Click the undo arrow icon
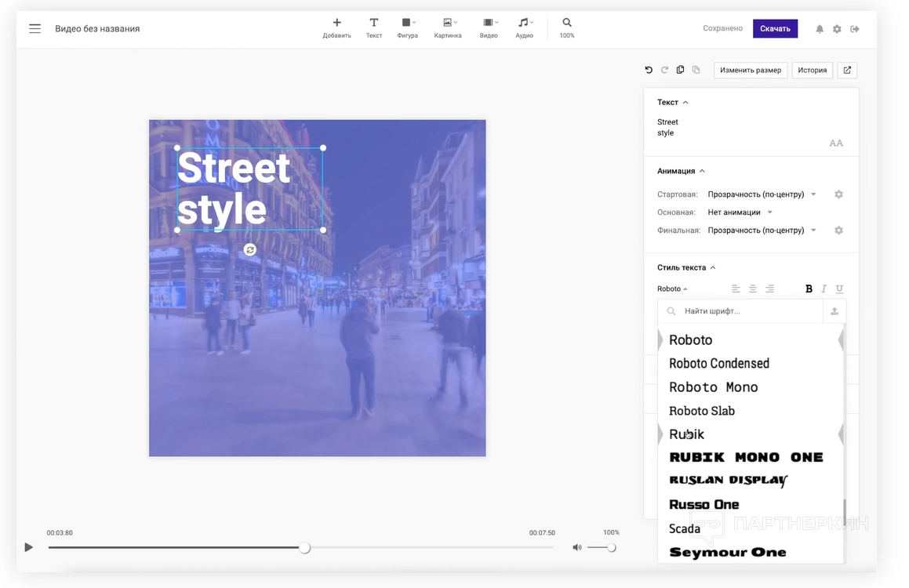 [649, 70]
